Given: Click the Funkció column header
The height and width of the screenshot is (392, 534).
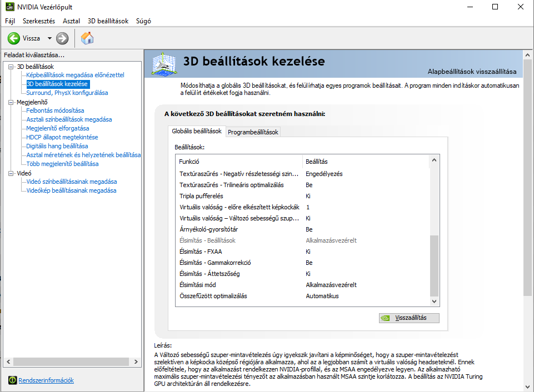Looking at the screenshot, I should pos(239,162).
